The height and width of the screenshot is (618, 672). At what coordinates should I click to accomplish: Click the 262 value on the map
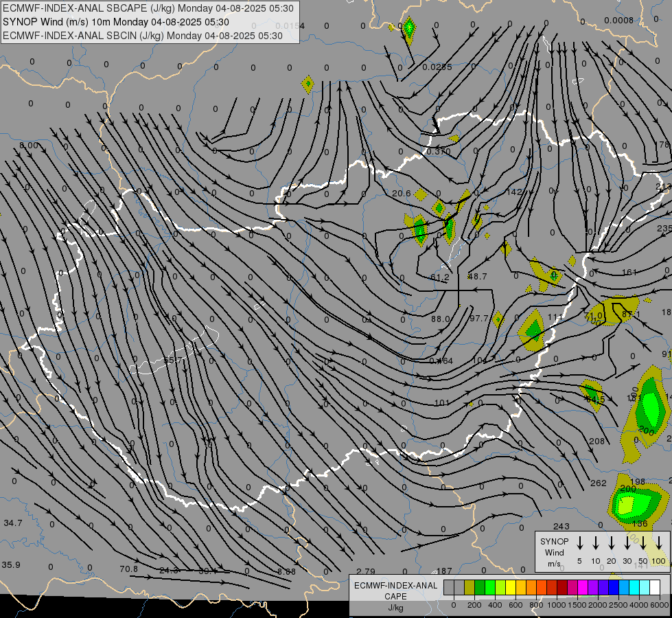pos(599,483)
